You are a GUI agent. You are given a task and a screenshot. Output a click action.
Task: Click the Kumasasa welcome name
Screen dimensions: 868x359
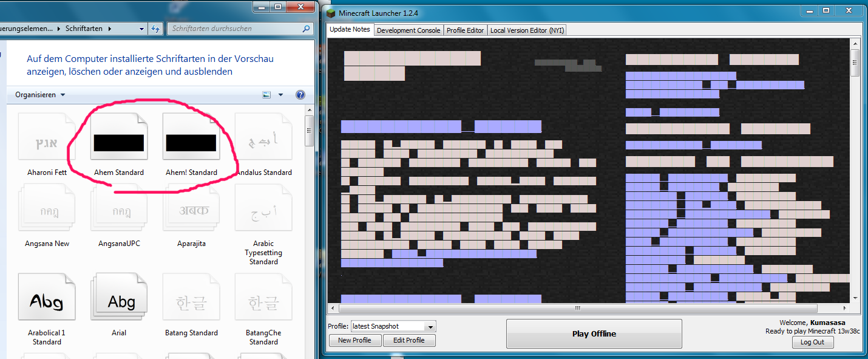click(x=827, y=323)
